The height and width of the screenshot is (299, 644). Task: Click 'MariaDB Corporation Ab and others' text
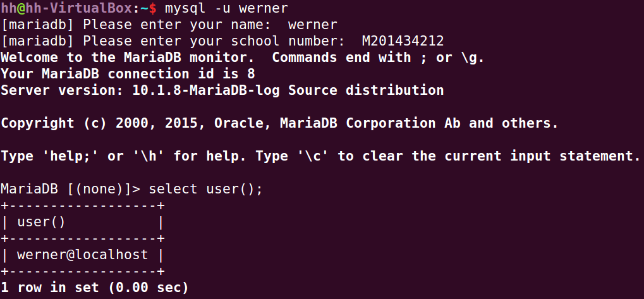pyautogui.click(x=452, y=123)
